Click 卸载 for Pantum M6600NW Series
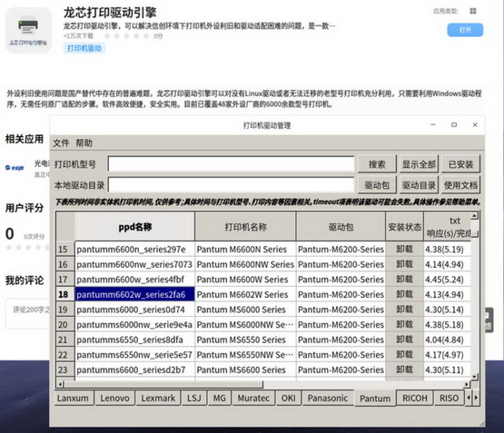Screen dimensions: 504x433 (x=405, y=264)
